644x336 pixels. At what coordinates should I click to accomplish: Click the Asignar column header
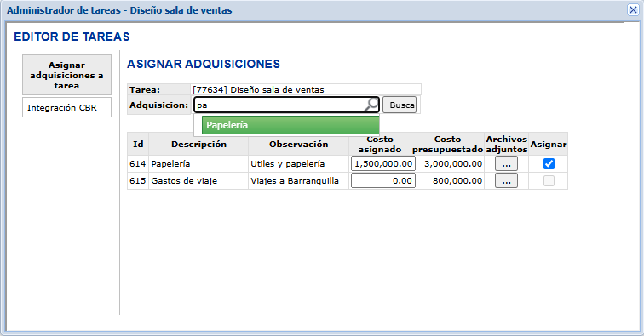click(549, 144)
